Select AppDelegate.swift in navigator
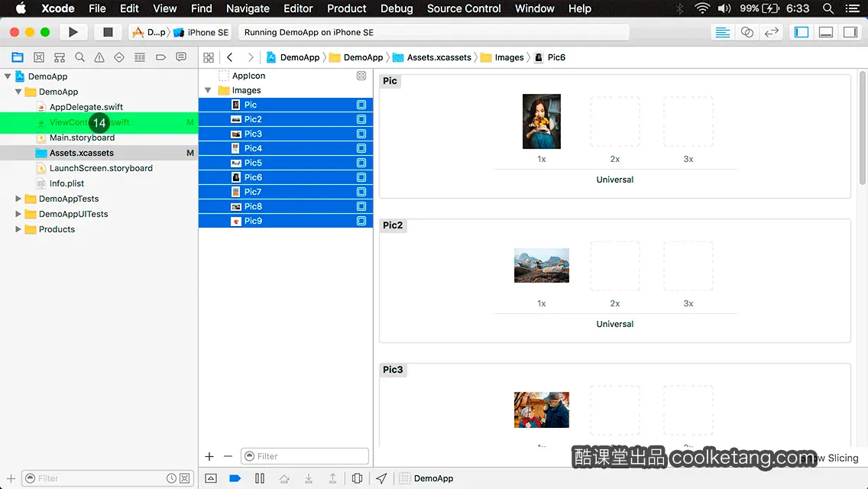Viewport: 868px width, 489px height. tap(86, 107)
